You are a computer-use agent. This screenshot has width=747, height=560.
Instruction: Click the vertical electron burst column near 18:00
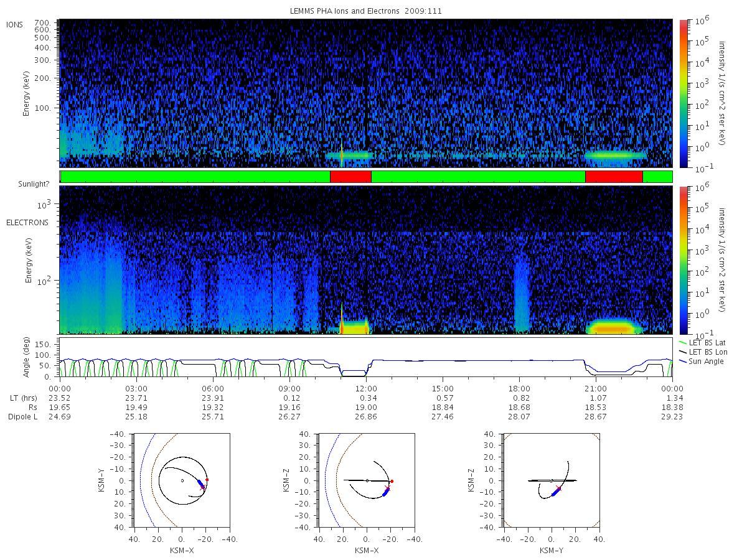522,296
